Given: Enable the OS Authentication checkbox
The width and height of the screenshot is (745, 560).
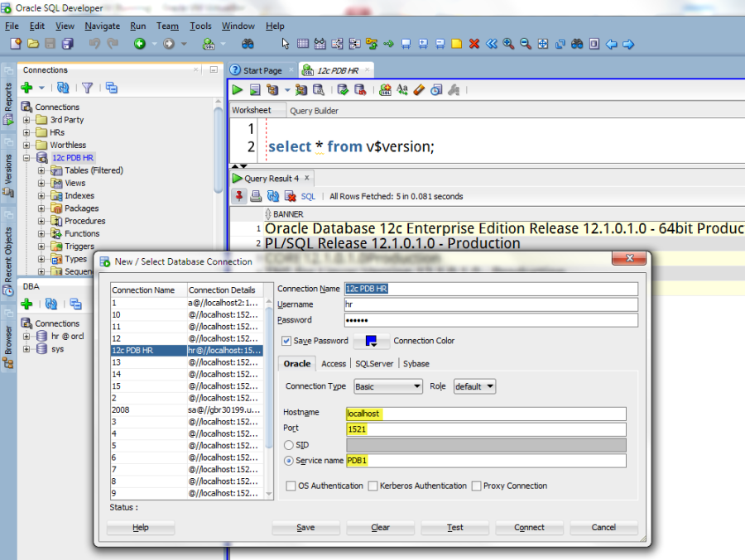Looking at the screenshot, I should click(291, 486).
